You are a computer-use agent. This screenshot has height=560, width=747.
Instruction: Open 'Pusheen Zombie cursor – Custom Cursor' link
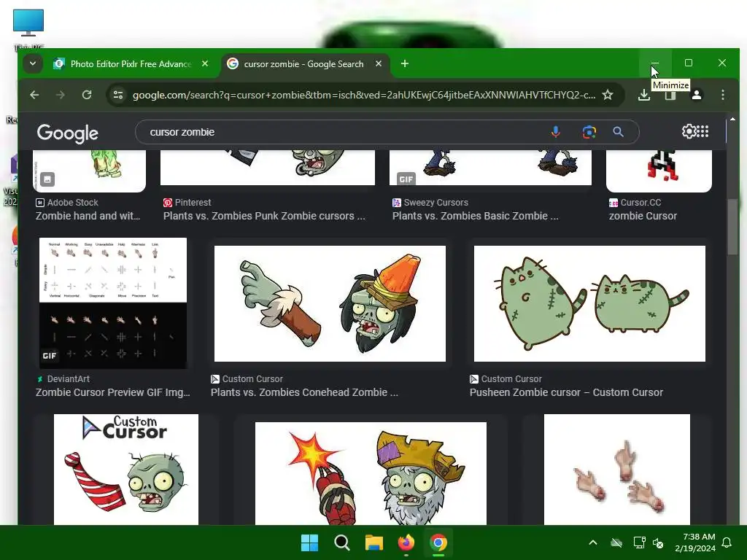tap(566, 392)
